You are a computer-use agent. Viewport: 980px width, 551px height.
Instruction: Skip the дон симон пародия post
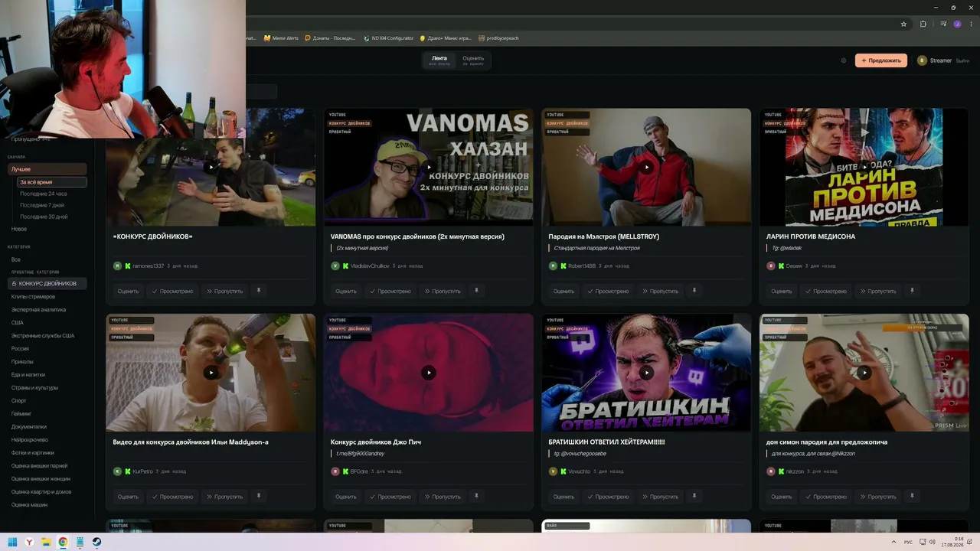point(878,497)
